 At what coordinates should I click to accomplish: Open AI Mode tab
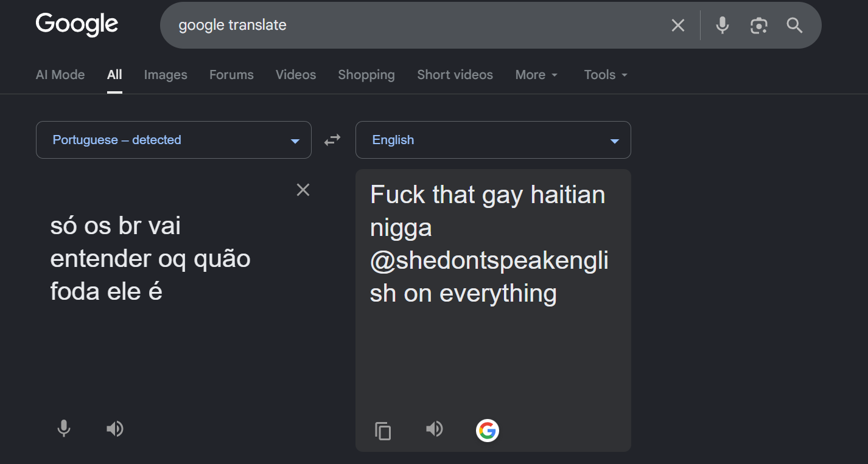point(60,75)
